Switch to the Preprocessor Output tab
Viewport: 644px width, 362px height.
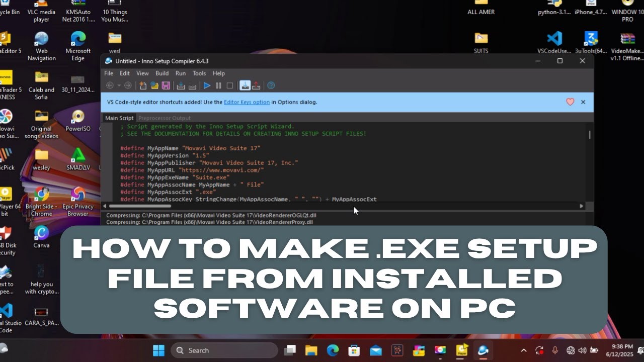(x=165, y=118)
